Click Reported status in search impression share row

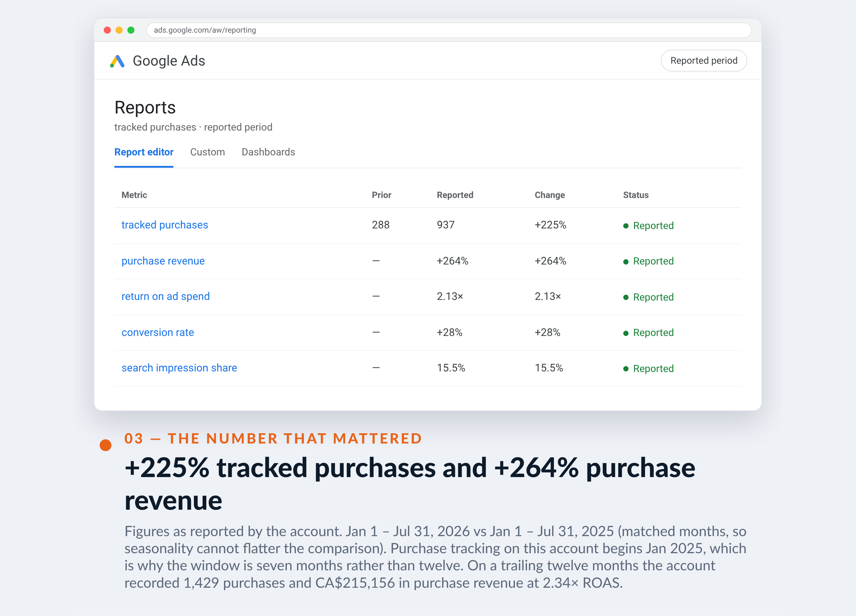[x=648, y=368]
